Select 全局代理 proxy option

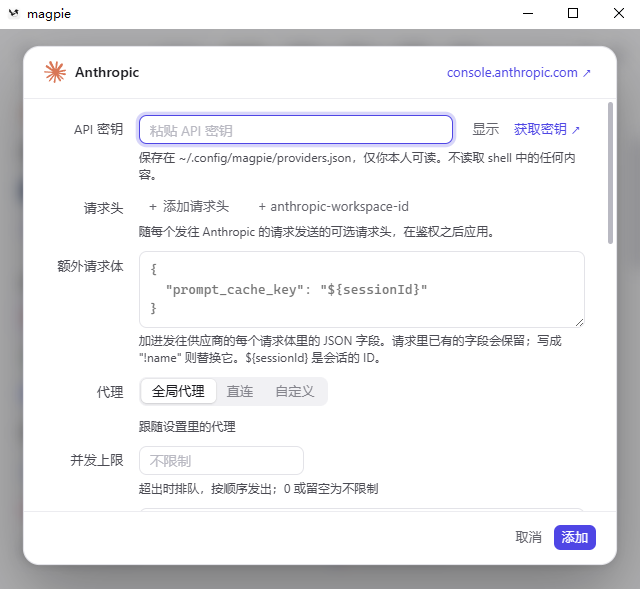pyautogui.click(x=178, y=391)
